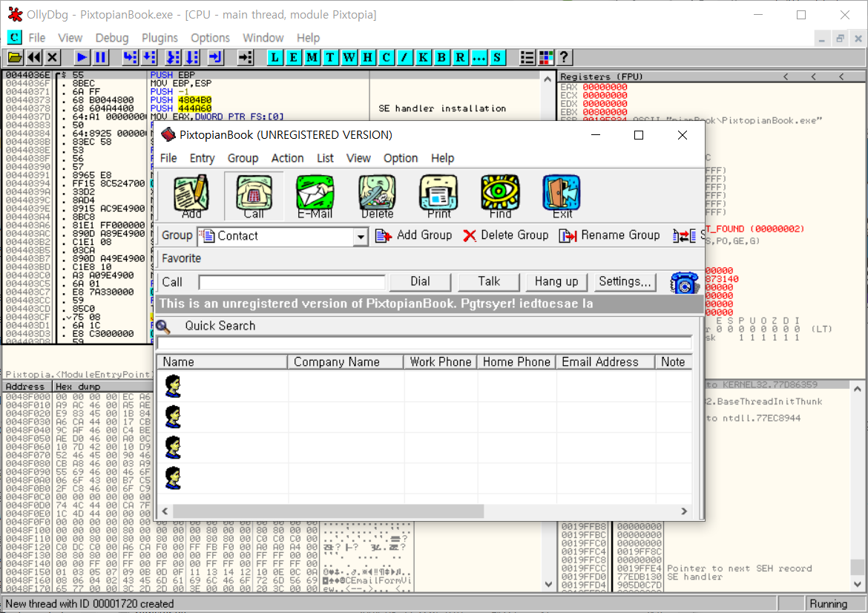The width and height of the screenshot is (868, 613).
Task: Click the Favorite tab label
Action: [182, 258]
